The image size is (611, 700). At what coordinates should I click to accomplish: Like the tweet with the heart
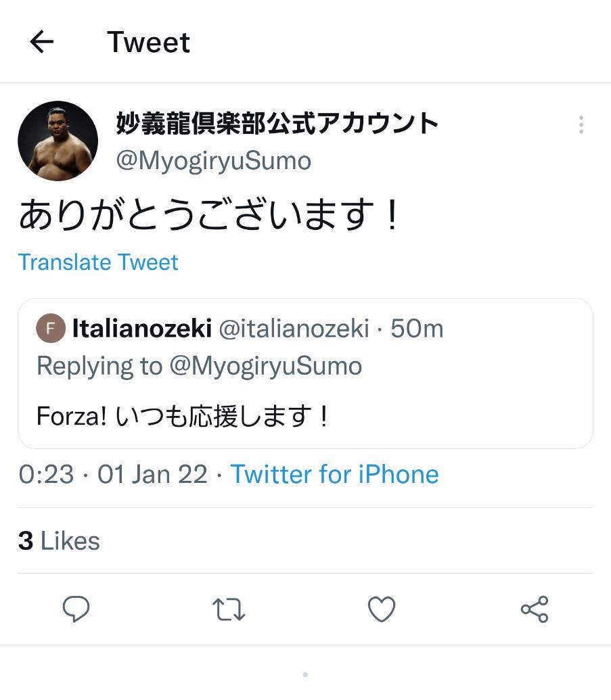pyautogui.click(x=382, y=609)
